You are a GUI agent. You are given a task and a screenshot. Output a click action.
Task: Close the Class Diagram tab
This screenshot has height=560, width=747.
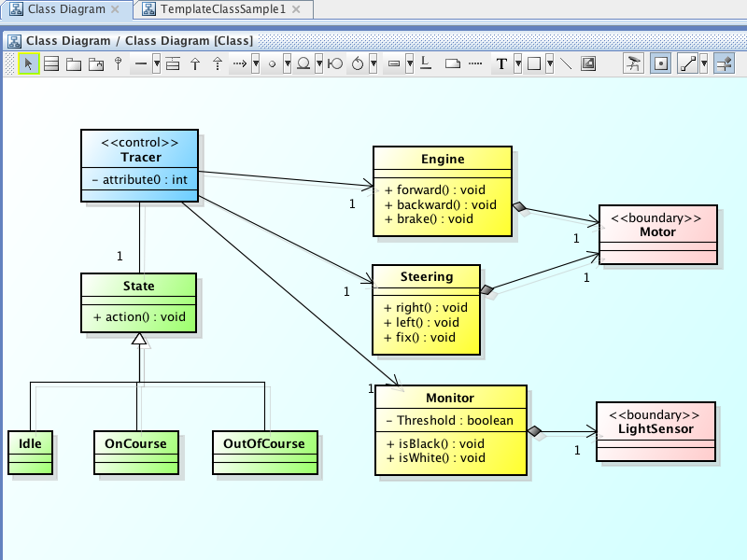click(114, 9)
